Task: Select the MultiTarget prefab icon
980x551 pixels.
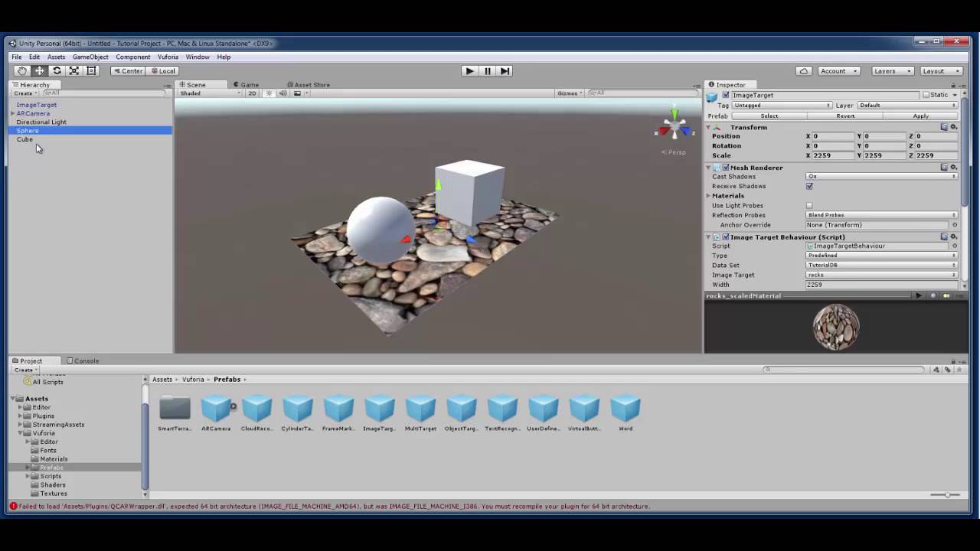Action: pos(420,409)
